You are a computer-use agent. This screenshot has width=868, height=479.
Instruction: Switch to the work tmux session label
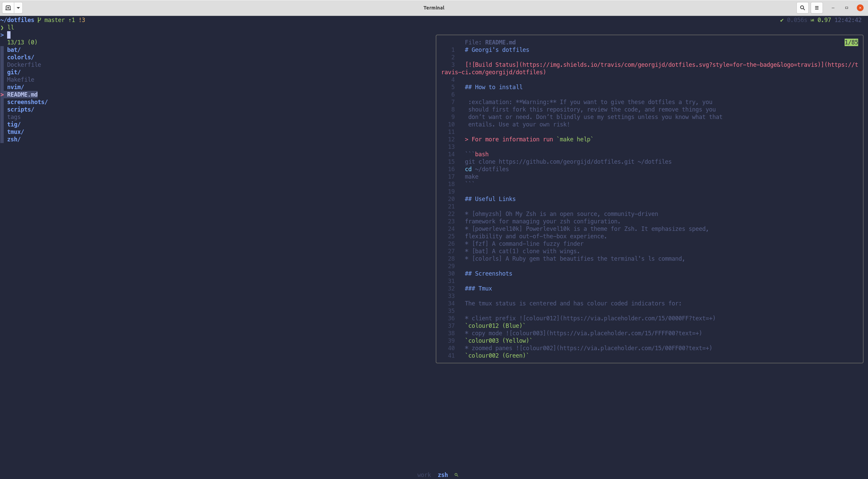click(424, 475)
